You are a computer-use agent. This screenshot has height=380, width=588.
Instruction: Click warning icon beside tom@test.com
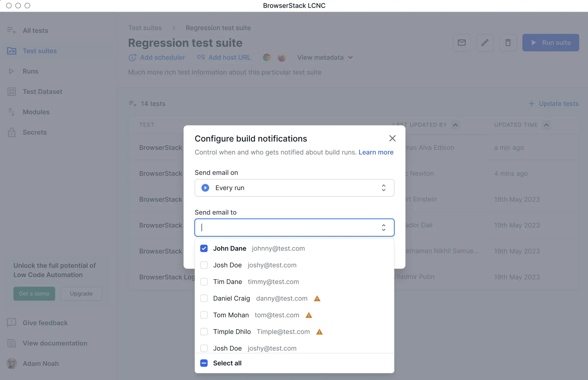tap(309, 315)
